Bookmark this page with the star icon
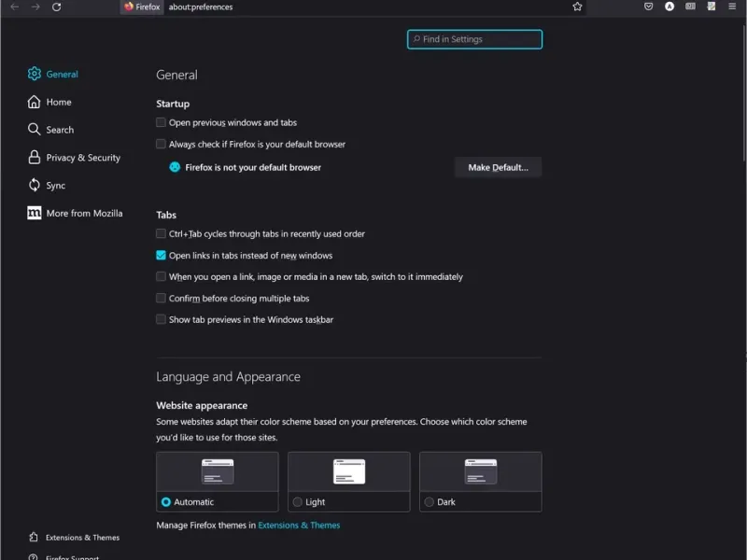Image resolution: width=747 pixels, height=560 pixels. (577, 7)
